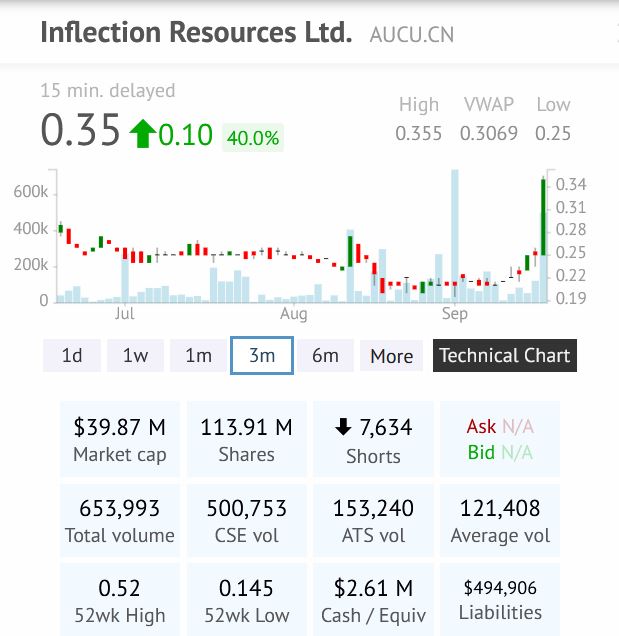Open the Technical Chart
This screenshot has height=636, width=619.
504,356
